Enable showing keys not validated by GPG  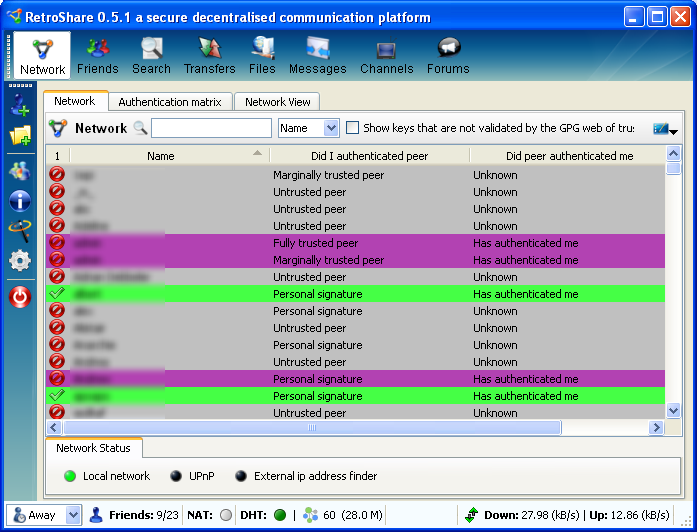pyautogui.click(x=352, y=128)
